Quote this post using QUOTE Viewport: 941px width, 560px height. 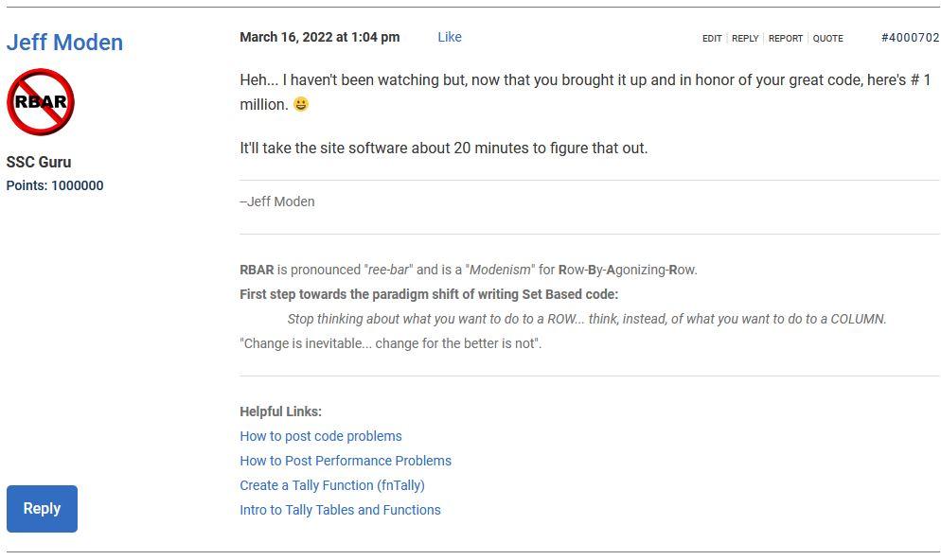tap(827, 39)
